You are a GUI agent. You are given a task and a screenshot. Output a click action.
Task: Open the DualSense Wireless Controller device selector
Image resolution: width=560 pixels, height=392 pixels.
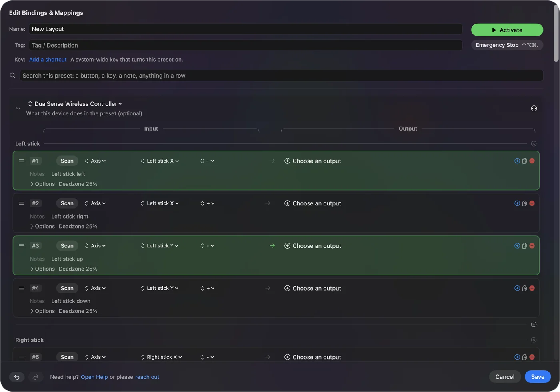click(x=75, y=104)
